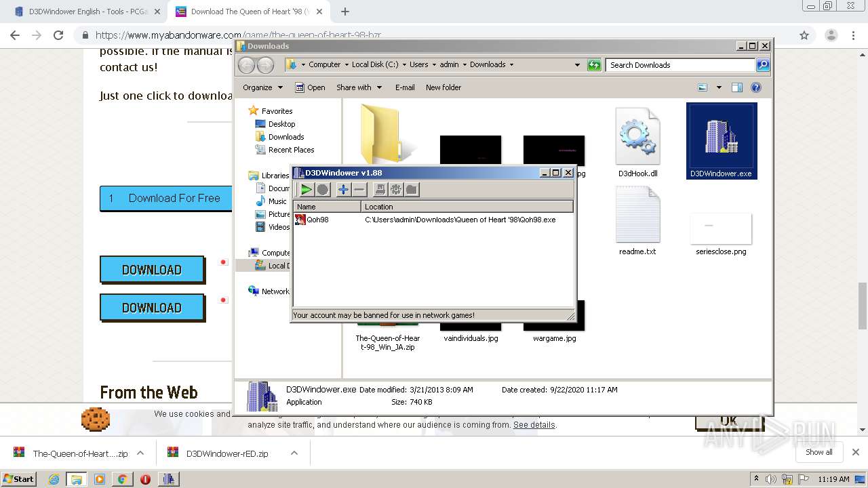This screenshot has height=488, width=868.
Task: Click admin in the address breadcrumb
Action: (449, 65)
